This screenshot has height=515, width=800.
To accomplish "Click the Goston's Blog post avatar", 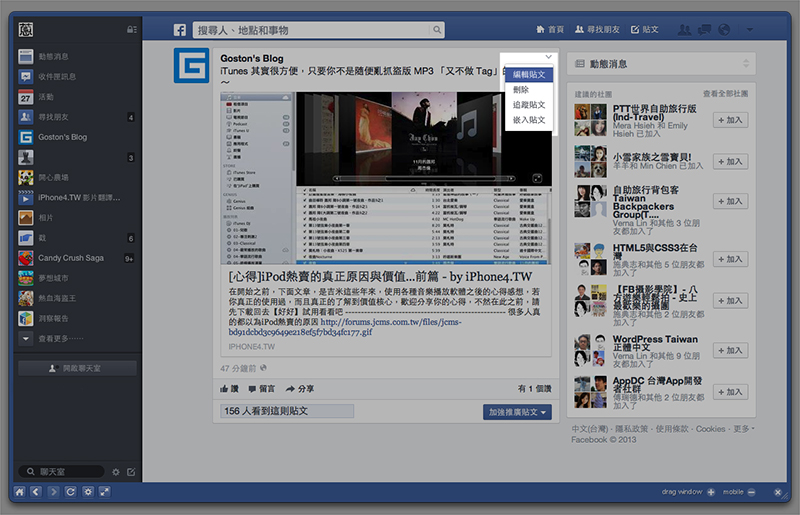I will pyautogui.click(x=191, y=65).
